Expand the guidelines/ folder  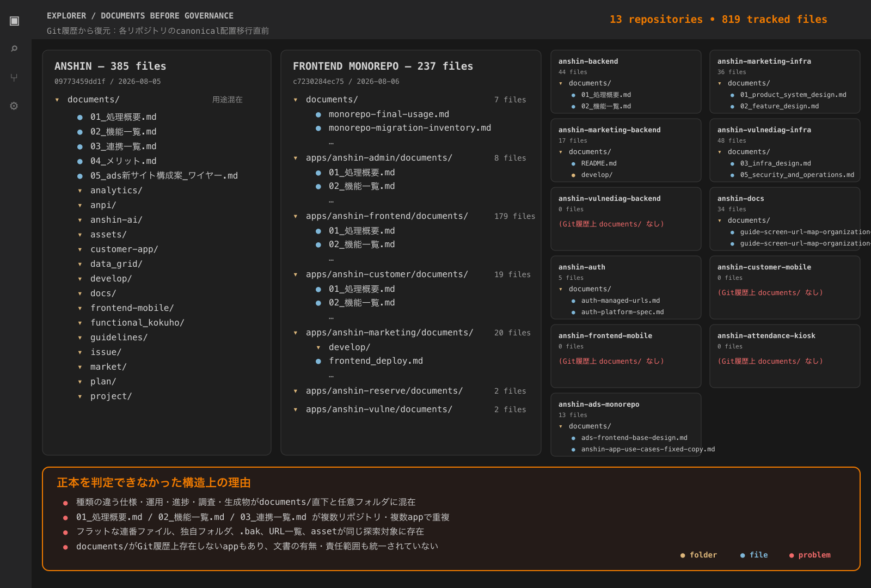click(80, 338)
